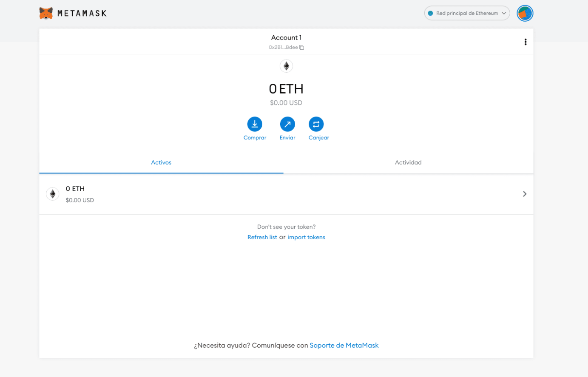The image size is (588, 377).
Task: Click the Canjear swap icon
Action: click(316, 124)
